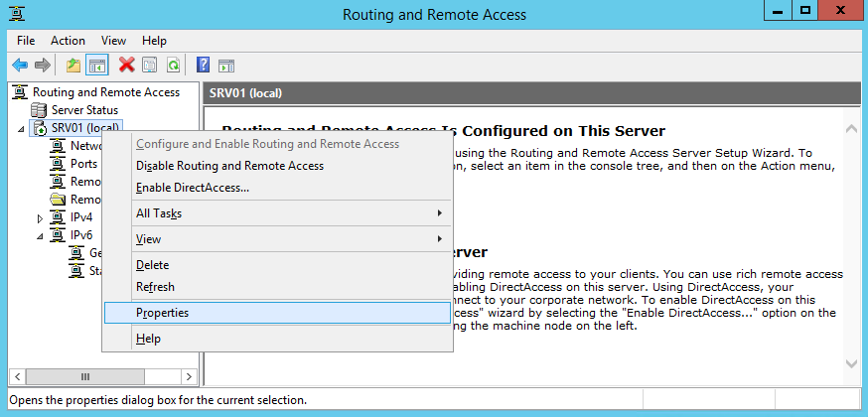Click the green Refresh toolbar icon

174,66
